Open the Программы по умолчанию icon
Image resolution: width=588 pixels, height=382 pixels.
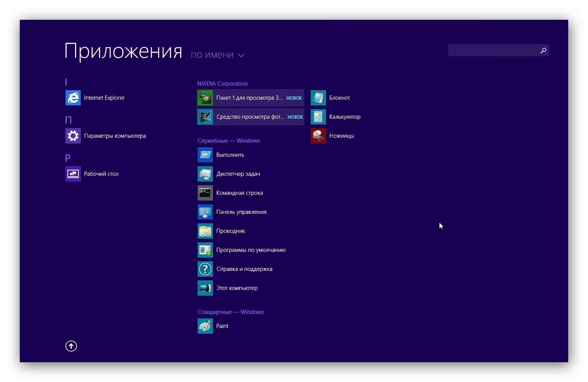205,250
